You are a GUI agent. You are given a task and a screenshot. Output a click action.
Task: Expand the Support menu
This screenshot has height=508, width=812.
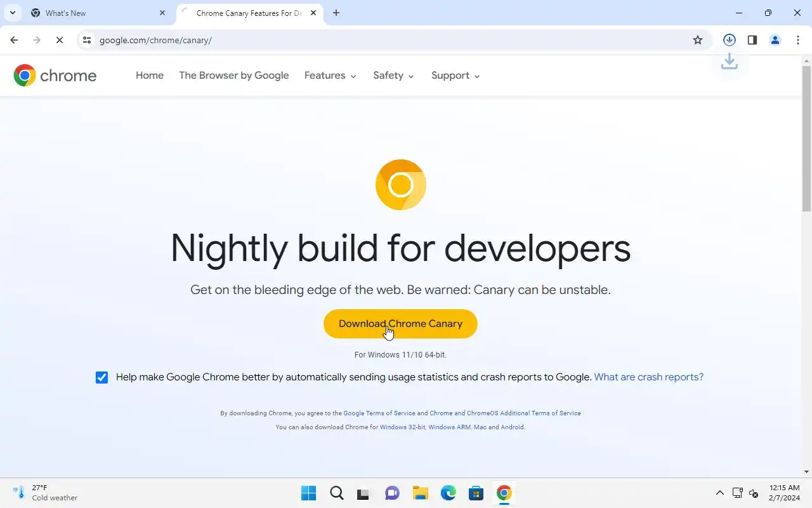[455, 75]
